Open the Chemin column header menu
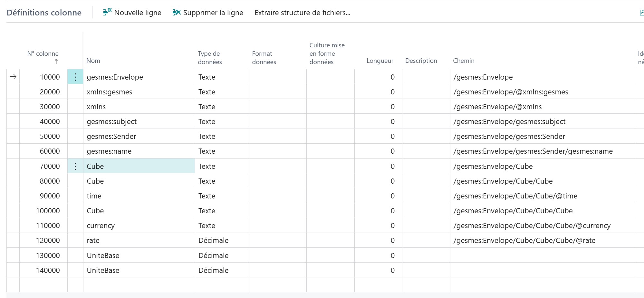The width and height of the screenshot is (644, 298). (x=463, y=61)
